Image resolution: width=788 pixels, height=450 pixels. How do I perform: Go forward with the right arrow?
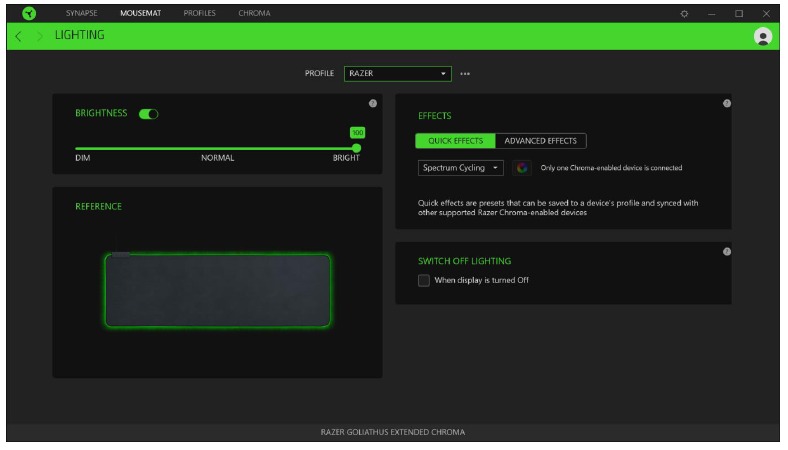(40, 36)
